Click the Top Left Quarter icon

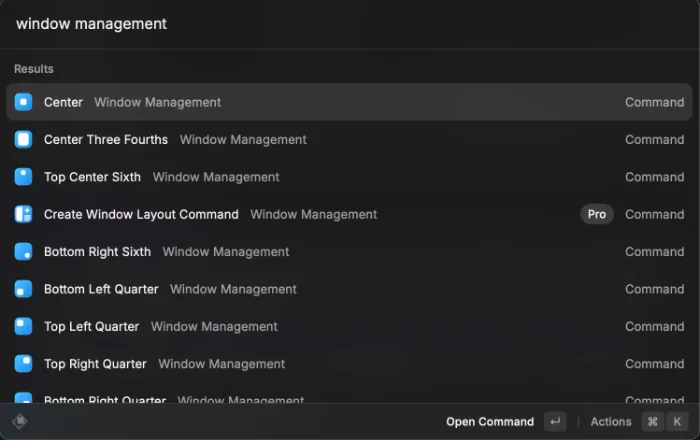pos(24,327)
